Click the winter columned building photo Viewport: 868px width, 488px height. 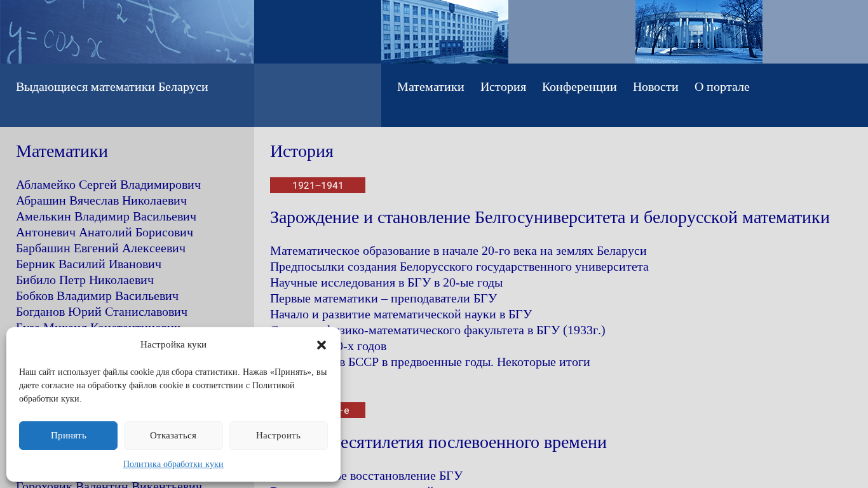point(699,32)
